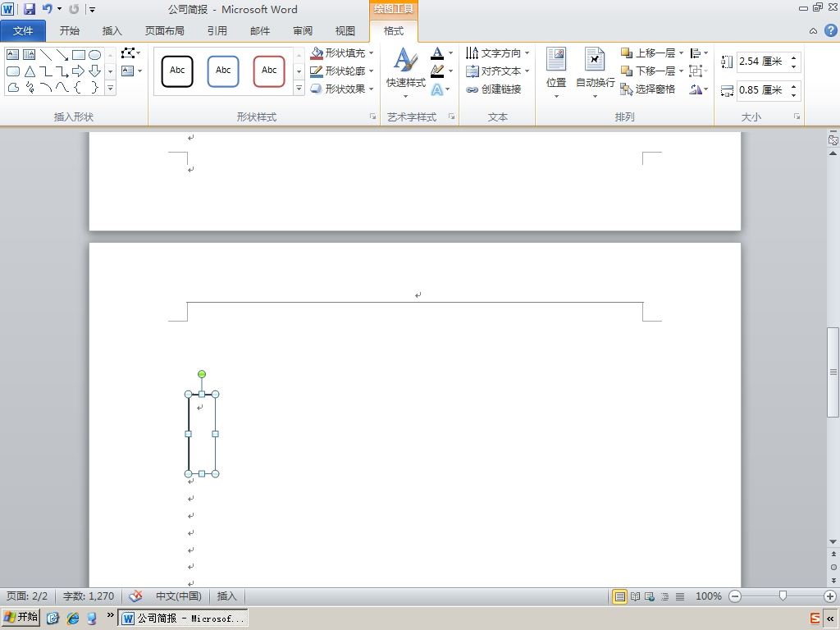840x630 pixels.
Task: Click the Windows 开始 start button
Action: 21,618
